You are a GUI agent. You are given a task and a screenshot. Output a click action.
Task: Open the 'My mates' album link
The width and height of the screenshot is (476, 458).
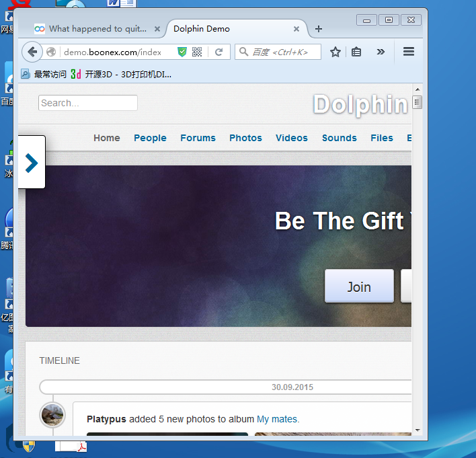tap(277, 419)
